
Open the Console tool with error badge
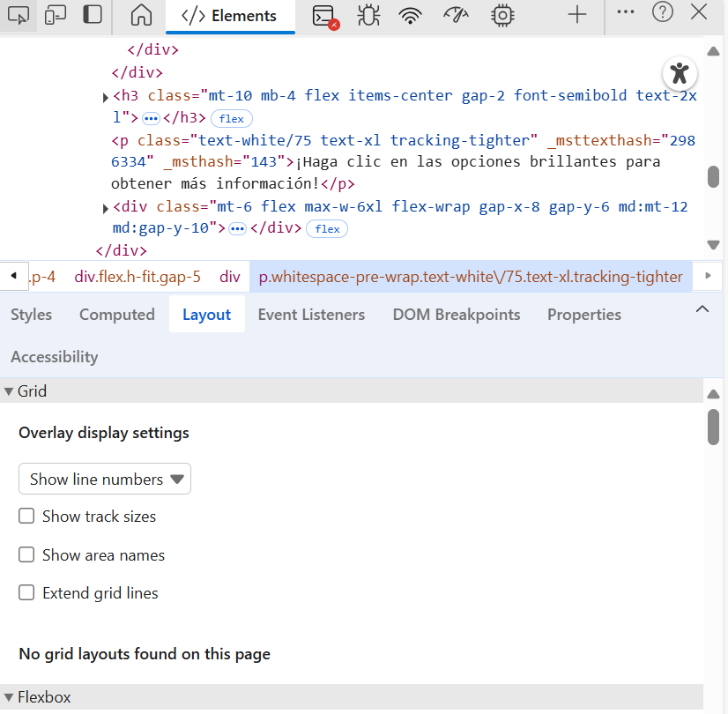[x=325, y=17]
